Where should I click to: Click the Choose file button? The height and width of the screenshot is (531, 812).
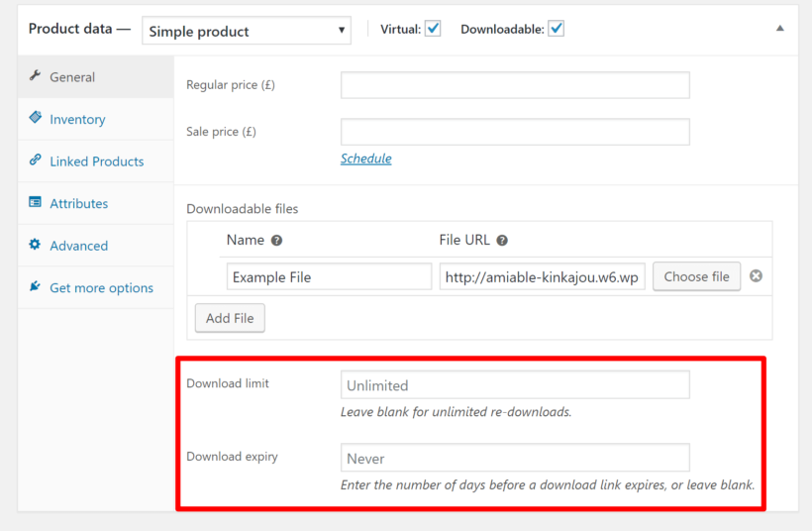pos(696,276)
